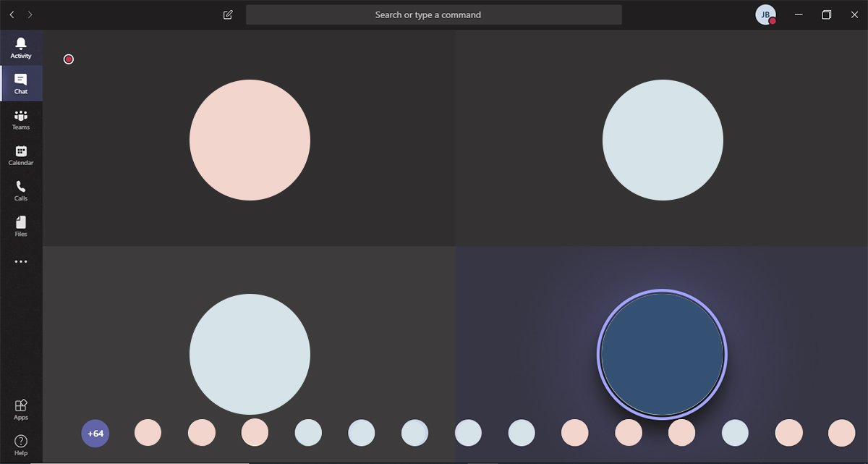Show the +64 additional participants
Viewport: 868px width, 464px height.
tap(95, 434)
